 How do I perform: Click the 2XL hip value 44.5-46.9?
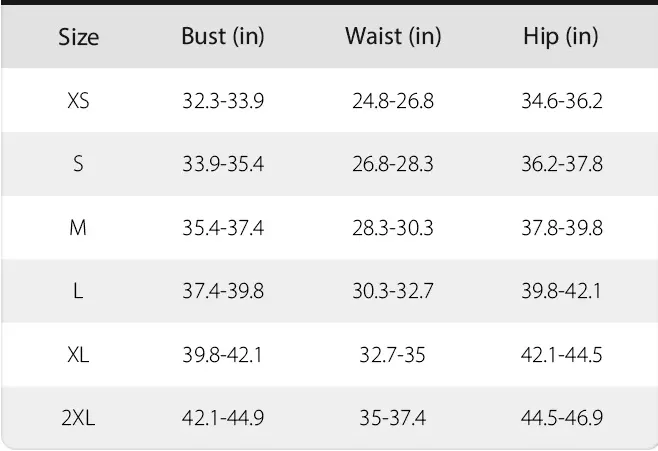(x=561, y=417)
